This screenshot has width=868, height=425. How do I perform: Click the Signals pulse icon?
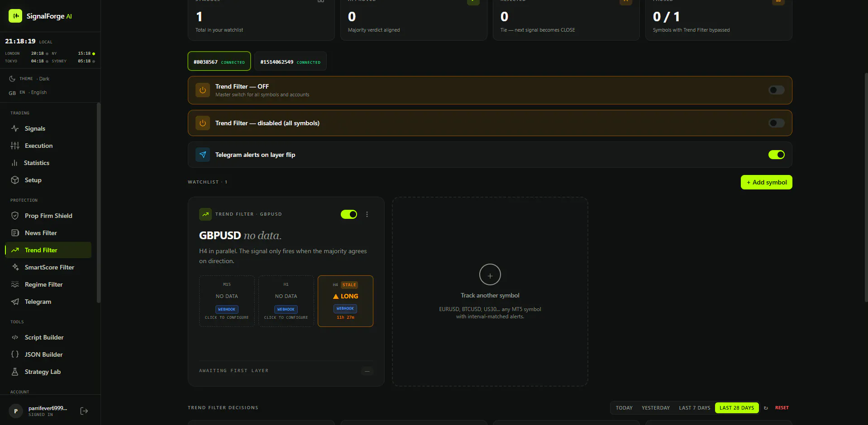click(x=15, y=128)
